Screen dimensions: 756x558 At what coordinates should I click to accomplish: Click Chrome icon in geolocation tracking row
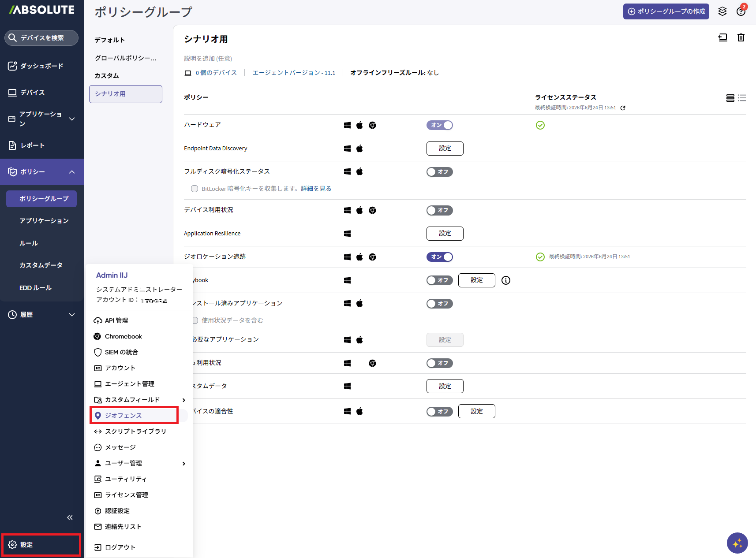[373, 257]
